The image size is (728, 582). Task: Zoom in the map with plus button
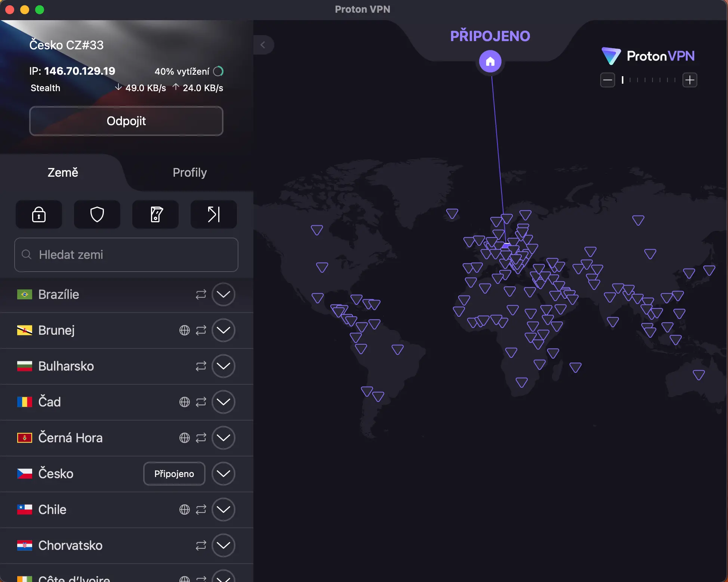pos(690,80)
